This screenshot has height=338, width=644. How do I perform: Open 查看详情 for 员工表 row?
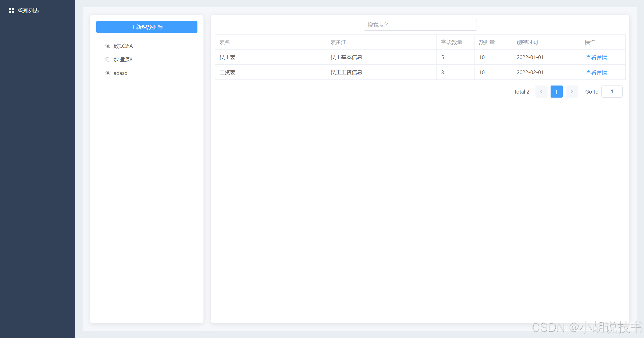(x=596, y=58)
